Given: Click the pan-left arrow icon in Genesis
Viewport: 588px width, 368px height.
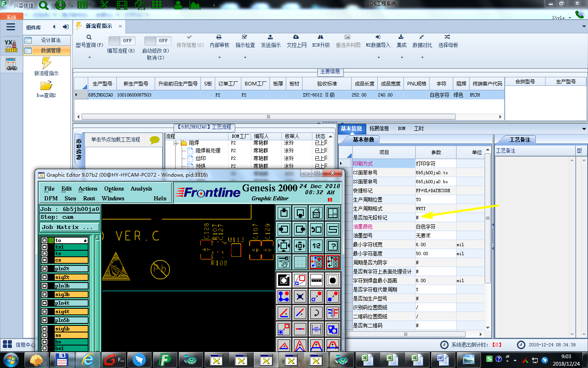Looking at the screenshot, I should [x=284, y=229].
